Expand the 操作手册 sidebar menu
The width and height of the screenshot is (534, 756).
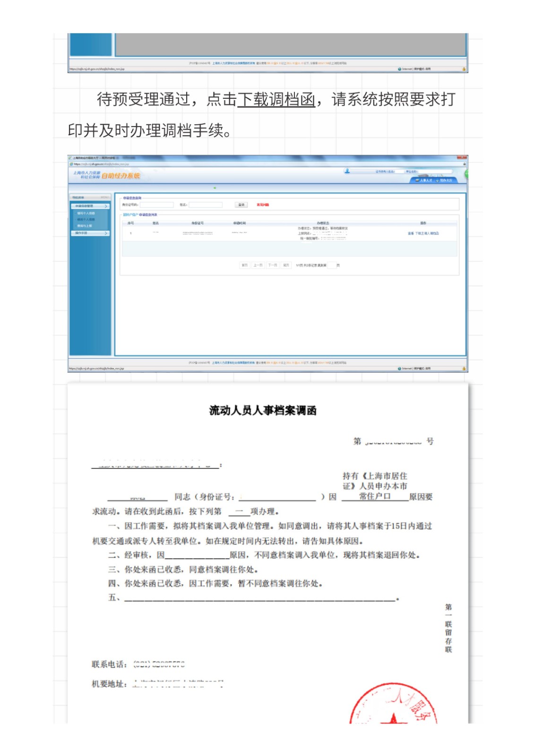[x=90, y=233]
